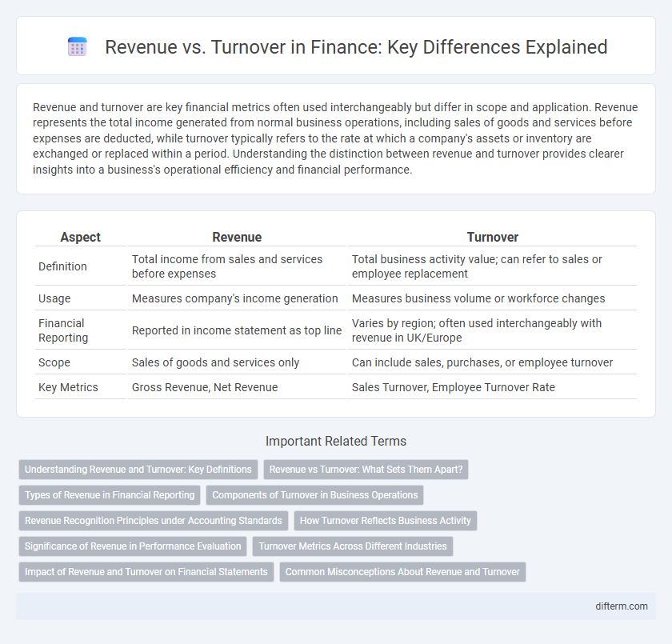The image size is (672, 644).
Task: Select 'Impact of Revenue and Turnover on Financial Statements'
Action: [x=146, y=571]
